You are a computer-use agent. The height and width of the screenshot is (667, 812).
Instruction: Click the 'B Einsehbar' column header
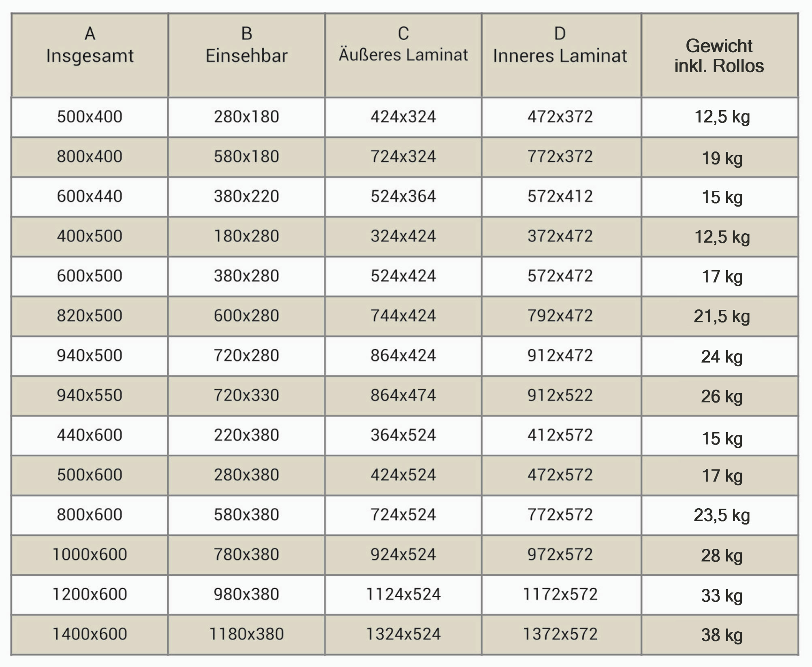point(246,55)
